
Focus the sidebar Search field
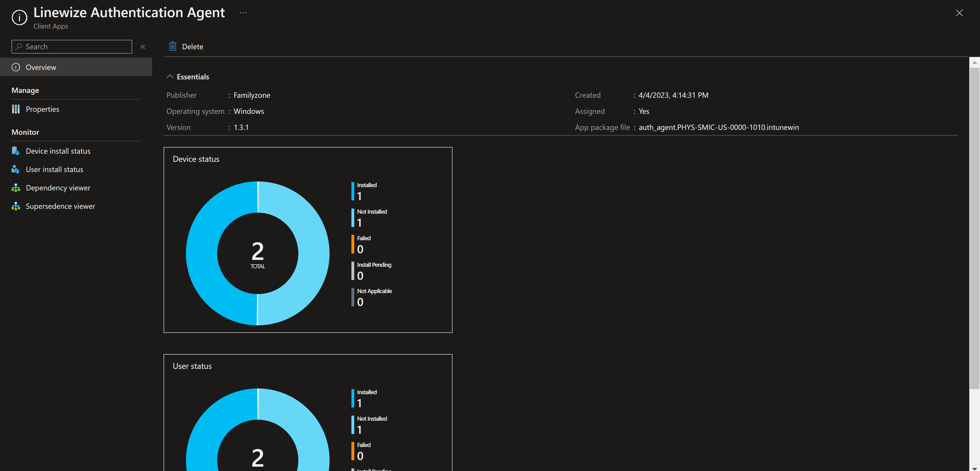(72, 46)
